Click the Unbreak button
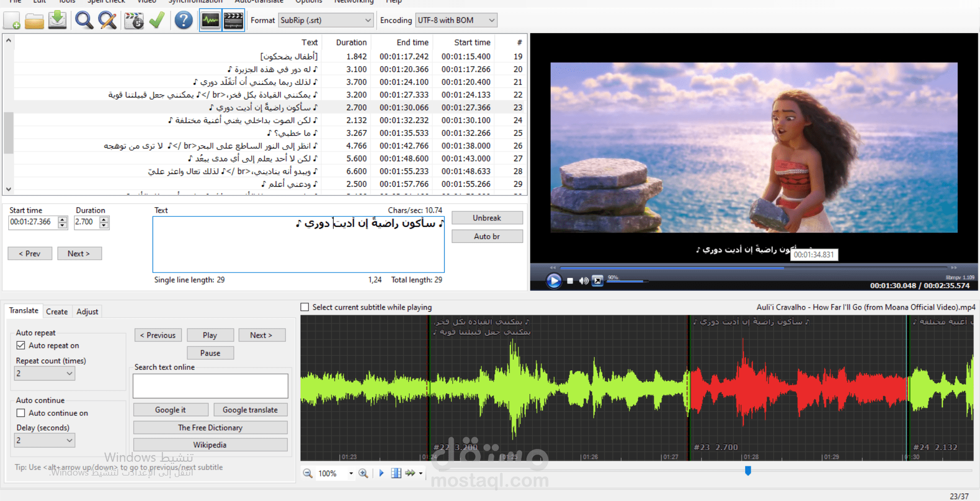The width and height of the screenshot is (980, 501). tap(487, 218)
